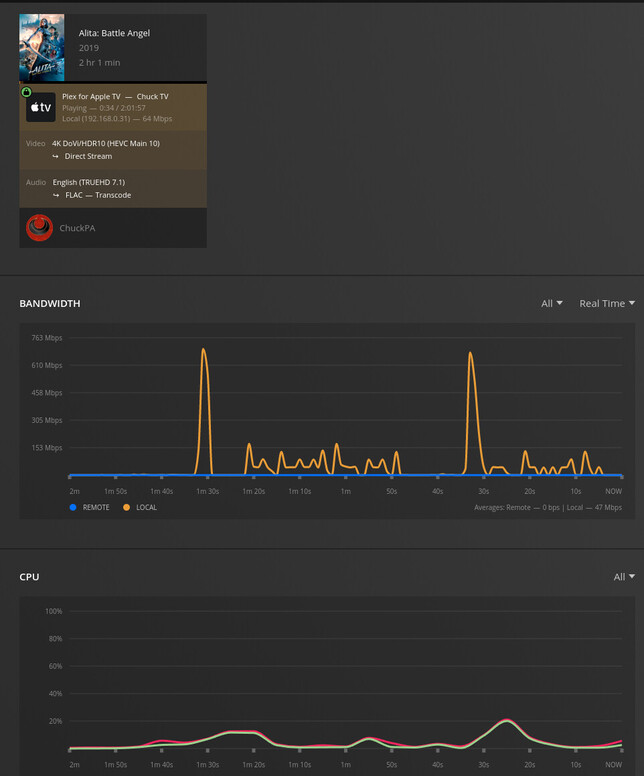Viewport: 644px width, 776px height.
Task: Click the '2 hr 1 min' duration text
Action: click(x=99, y=62)
